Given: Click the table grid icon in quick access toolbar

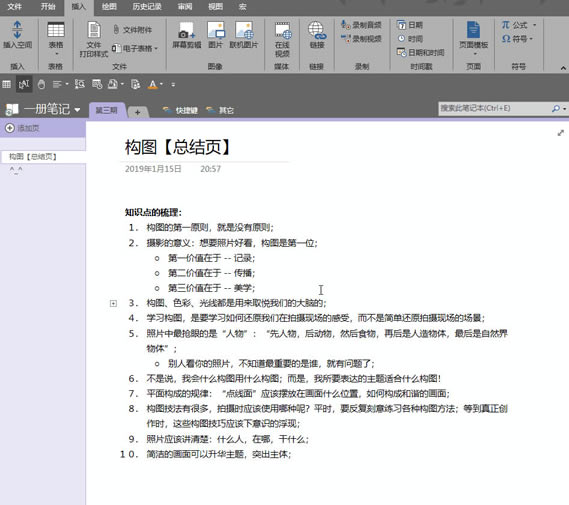Looking at the screenshot, I should coord(7,85).
